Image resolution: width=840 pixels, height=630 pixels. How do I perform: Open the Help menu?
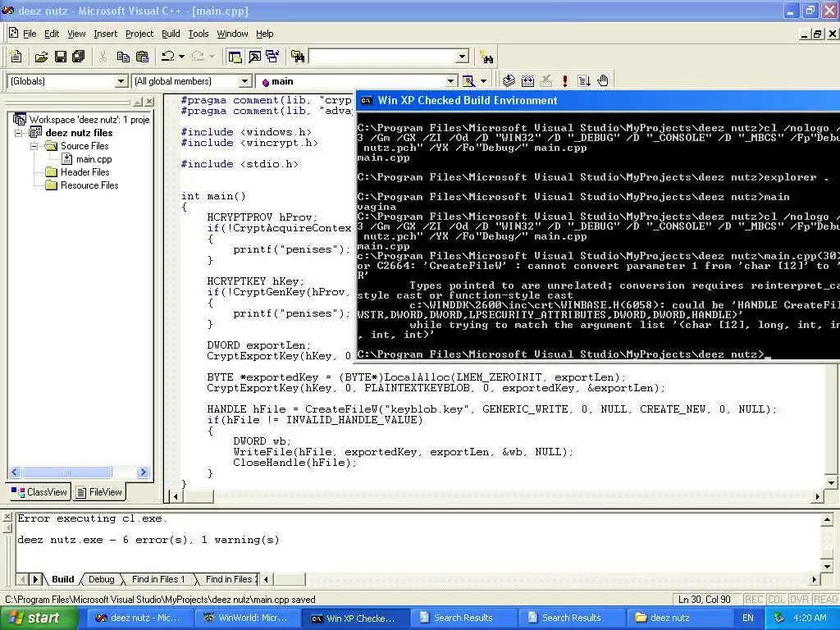[x=265, y=34]
